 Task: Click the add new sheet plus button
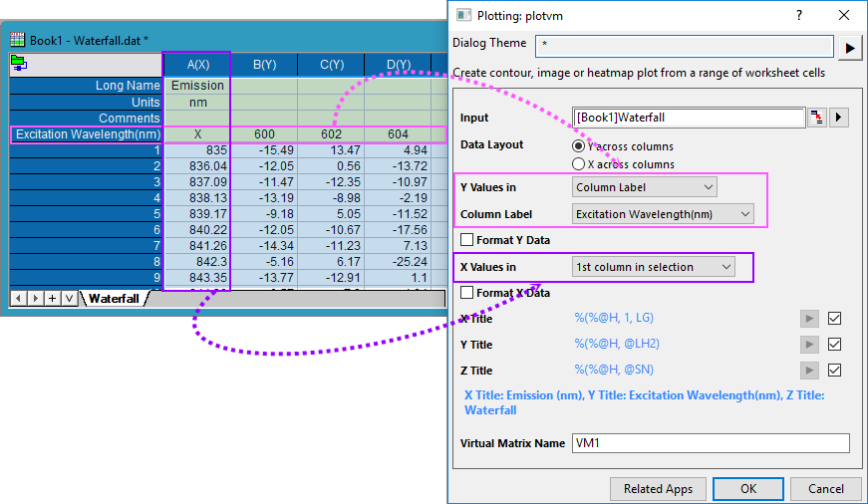[x=52, y=298]
